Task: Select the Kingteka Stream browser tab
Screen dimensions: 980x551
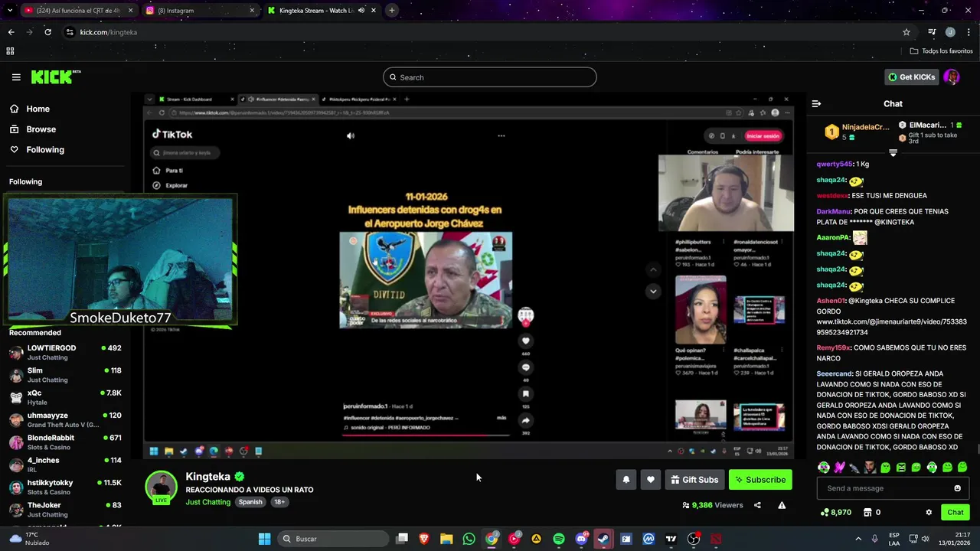Action: coord(322,11)
